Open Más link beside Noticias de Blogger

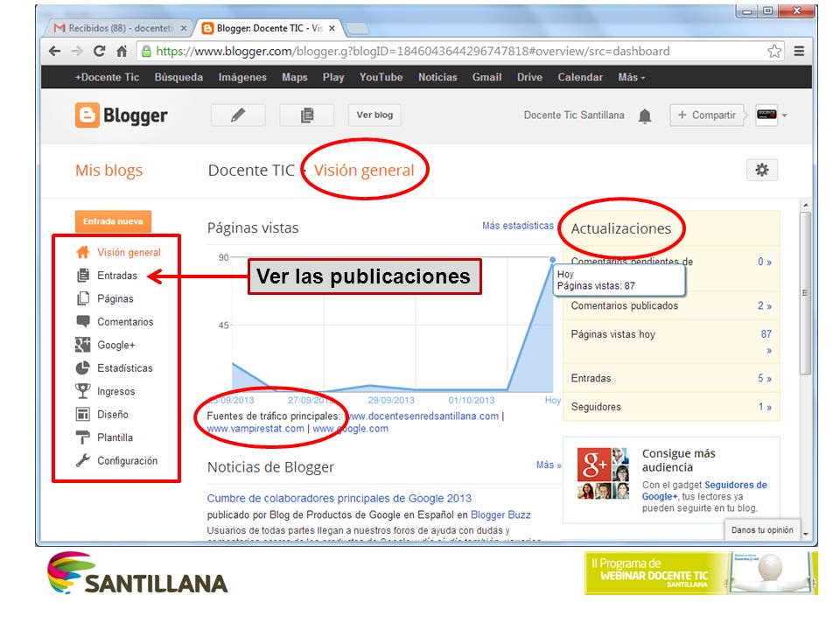[549, 465]
